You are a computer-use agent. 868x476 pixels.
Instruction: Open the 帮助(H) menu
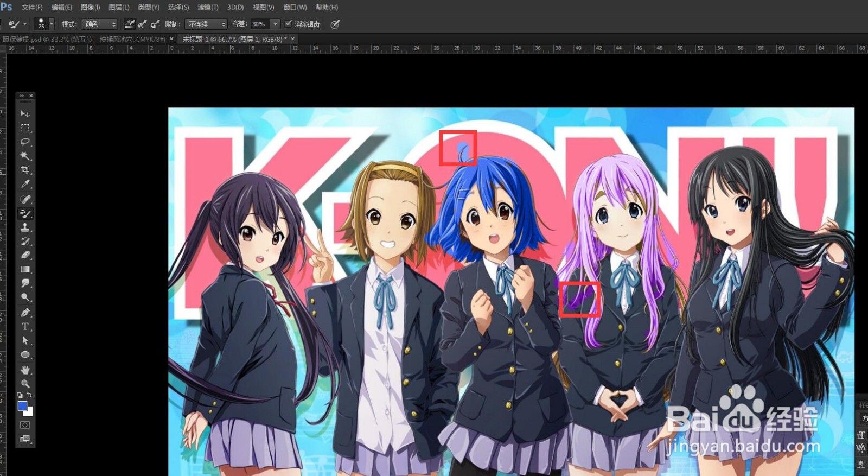(x=327, y=7)
